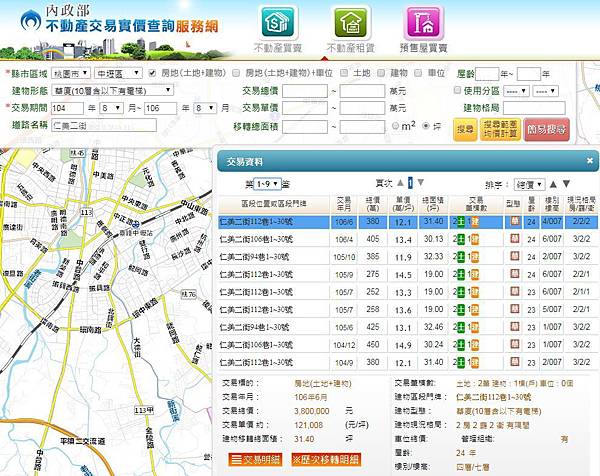600x476 pixels.
Task: Click the 搜尋範圍均價計算 button
Action: click(500, 129)
